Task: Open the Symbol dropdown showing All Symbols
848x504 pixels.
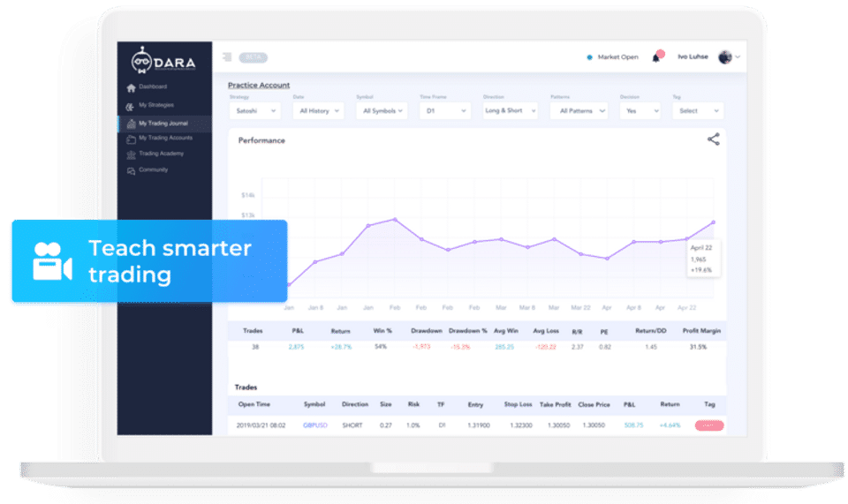Action: tap(382, 110)
